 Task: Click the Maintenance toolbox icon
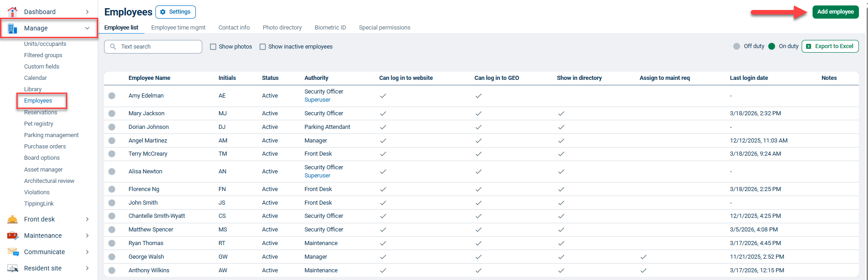[x=13, y=236]
